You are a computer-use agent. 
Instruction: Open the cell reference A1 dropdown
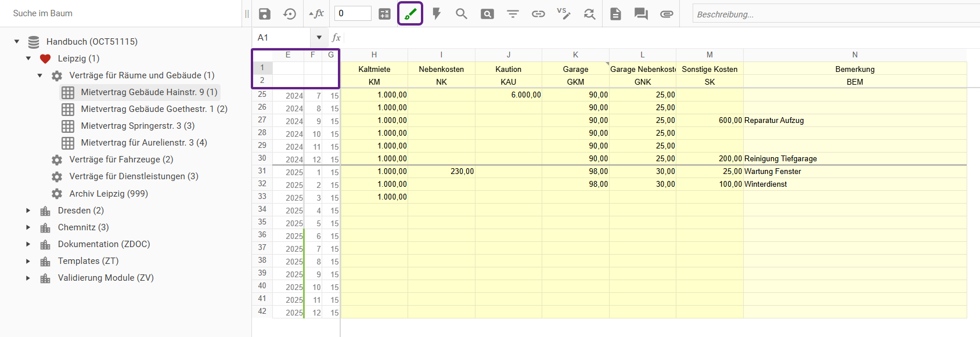click(x=319, y=38)
